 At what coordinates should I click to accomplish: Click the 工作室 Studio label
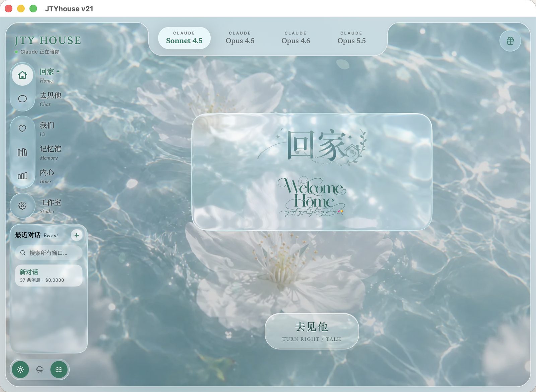tap(50, 206)
